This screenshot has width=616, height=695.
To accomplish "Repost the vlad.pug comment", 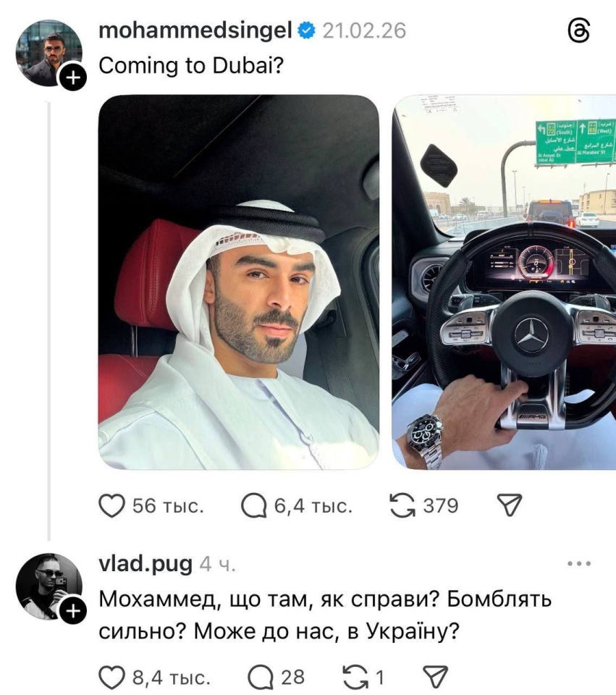I will point(356,678).
